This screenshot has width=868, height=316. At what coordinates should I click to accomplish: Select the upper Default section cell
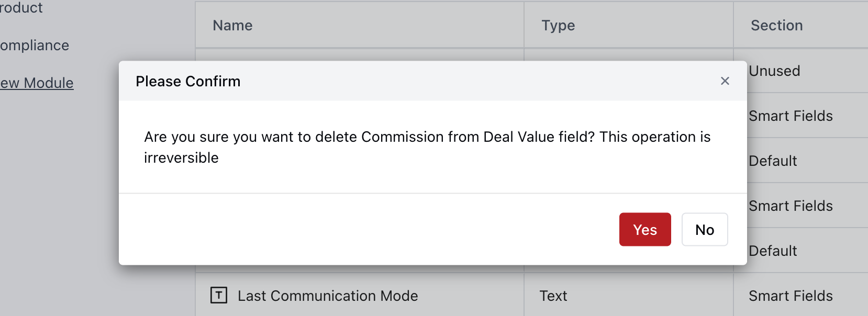773,161
